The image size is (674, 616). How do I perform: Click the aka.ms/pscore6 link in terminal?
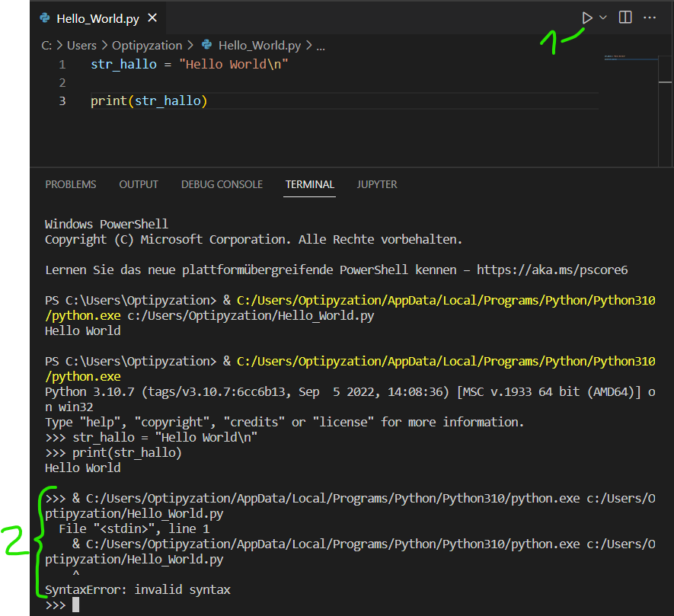(x=552, y=270)
